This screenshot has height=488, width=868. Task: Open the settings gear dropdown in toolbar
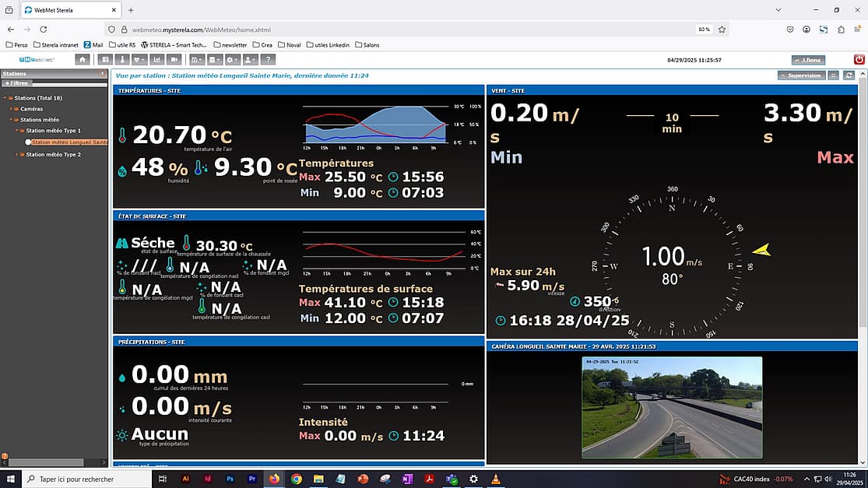(x=232, y=59)
